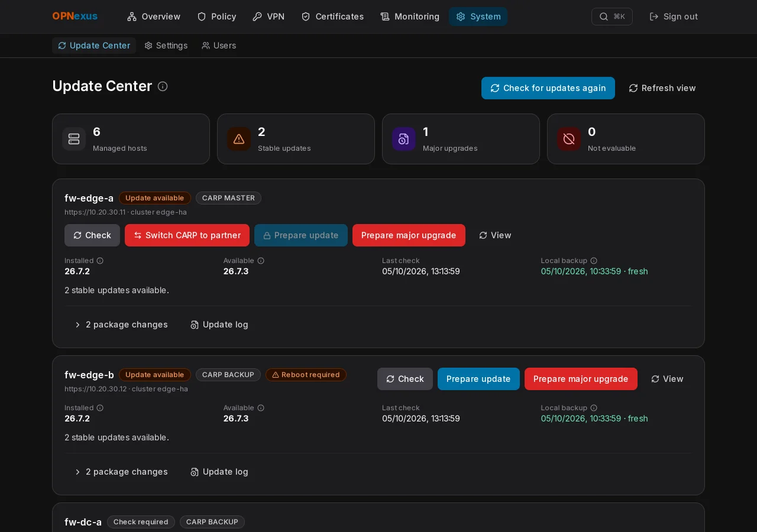
Task: Click the Major upgrades summary card
Action: click(x=461, y=139)
